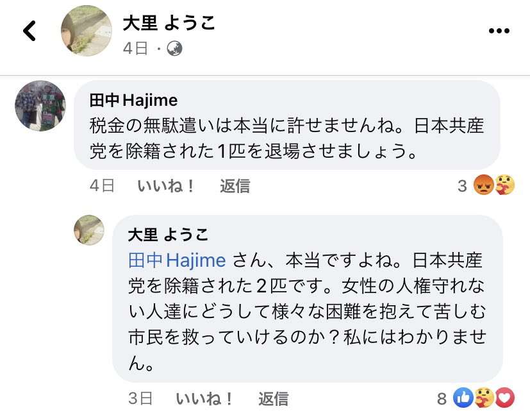Image resolution: width=530 pixels, height=420 pixels.
Task: Click the care reaction emoji on the first comment
Action: pos(504,186)
